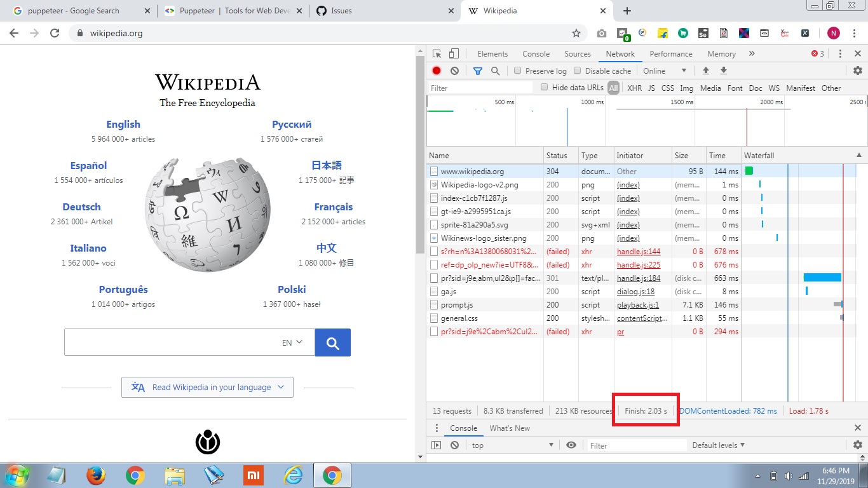Open the Default levels dropdown in Console
Viewport: 868px width, 488px height.
(x=717, y=445)
